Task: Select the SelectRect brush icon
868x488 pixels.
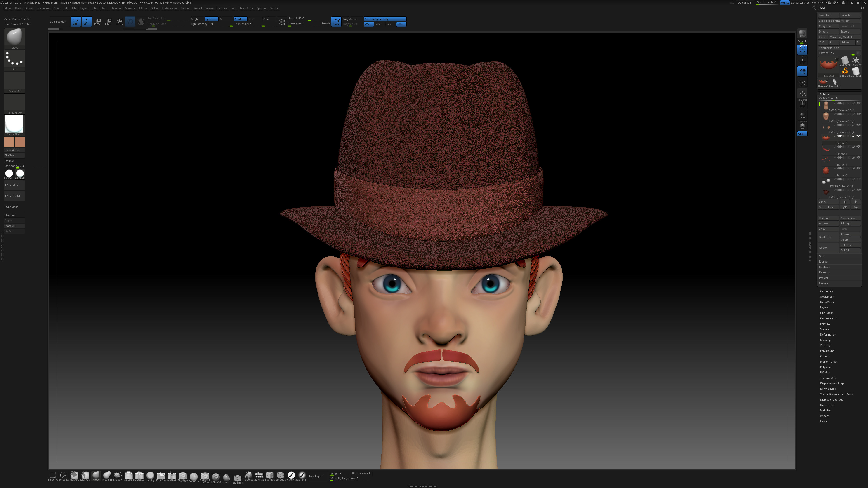Action: (53, 476)
